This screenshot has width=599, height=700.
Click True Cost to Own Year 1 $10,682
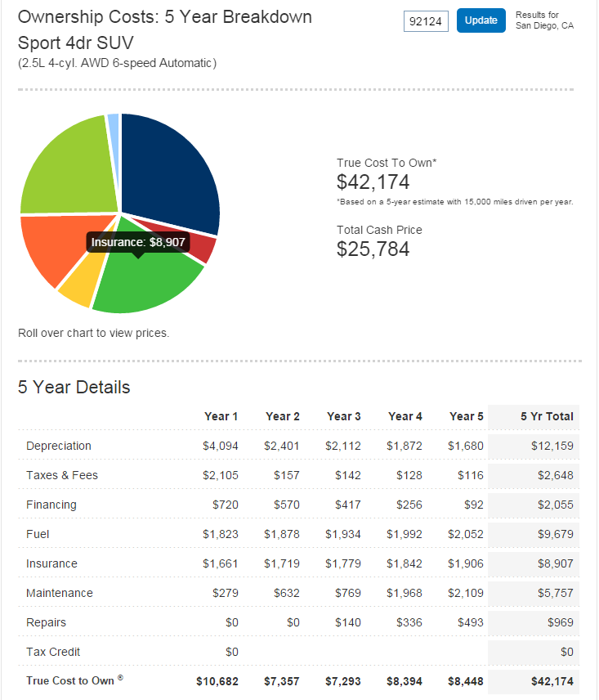pos(217,682)
